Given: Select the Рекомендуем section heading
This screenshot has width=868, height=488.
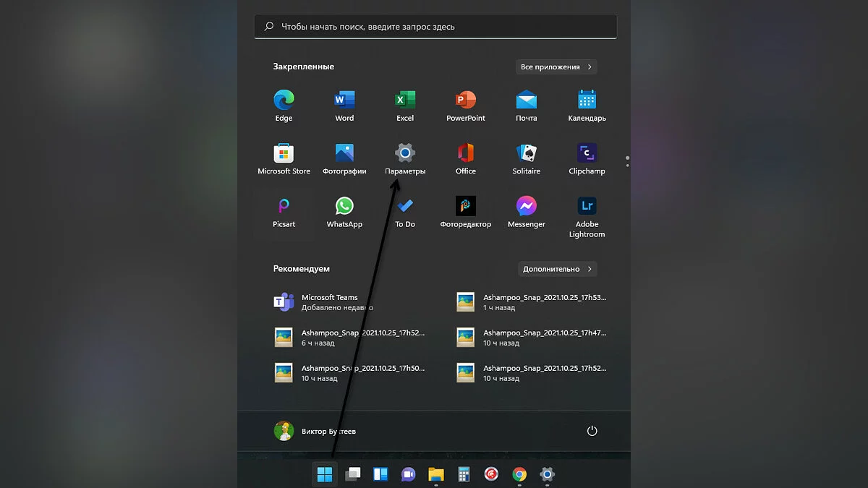Looking at the screenshot, I should (302, 269).
